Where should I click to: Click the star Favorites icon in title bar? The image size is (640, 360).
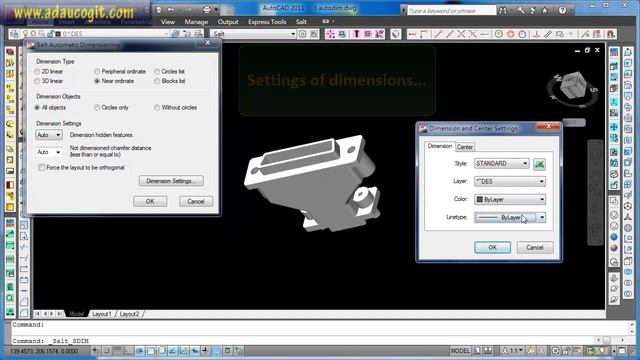[544, 10]
